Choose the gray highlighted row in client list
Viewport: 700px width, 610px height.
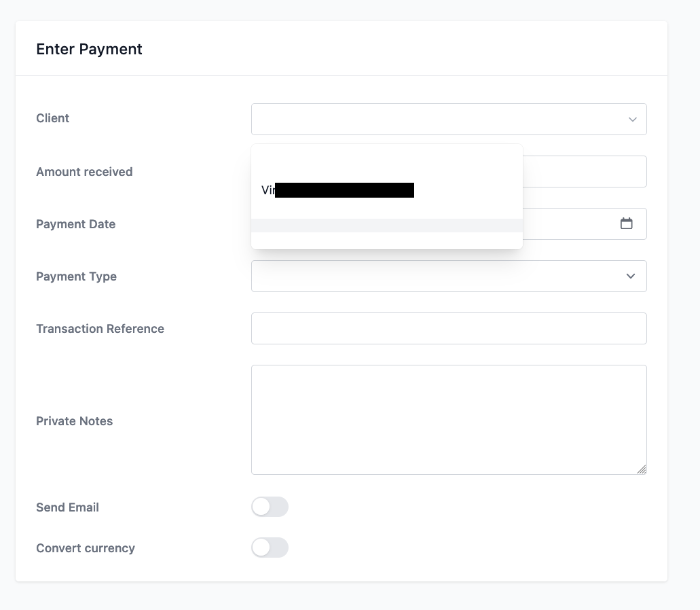(x=386, y=226)
